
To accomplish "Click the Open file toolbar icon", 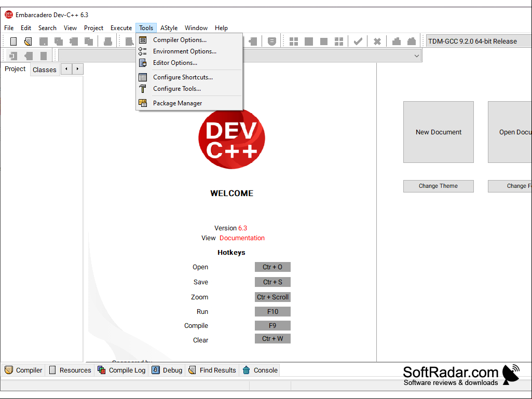I will coord(28,42).
